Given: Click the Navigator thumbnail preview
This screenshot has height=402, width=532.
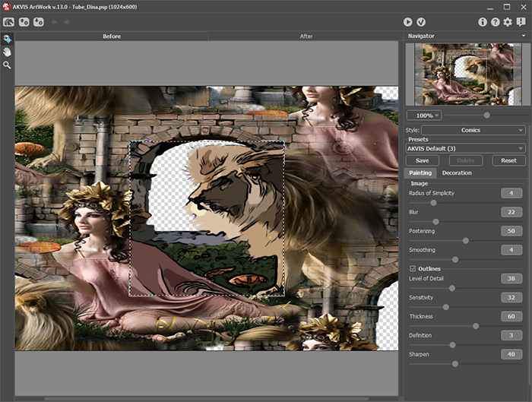Looking at the screenshot, I should tap(468, 74).
